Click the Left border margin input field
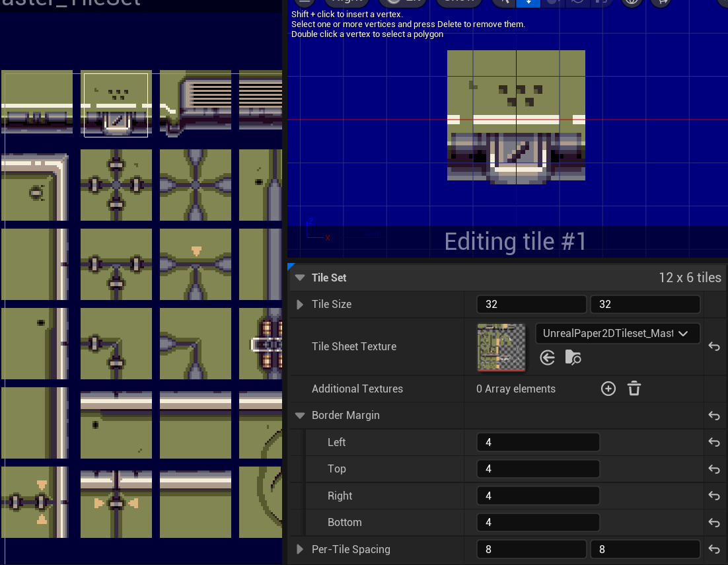The height and width of the screenshot is (565, 728). (x=538, y=442)
